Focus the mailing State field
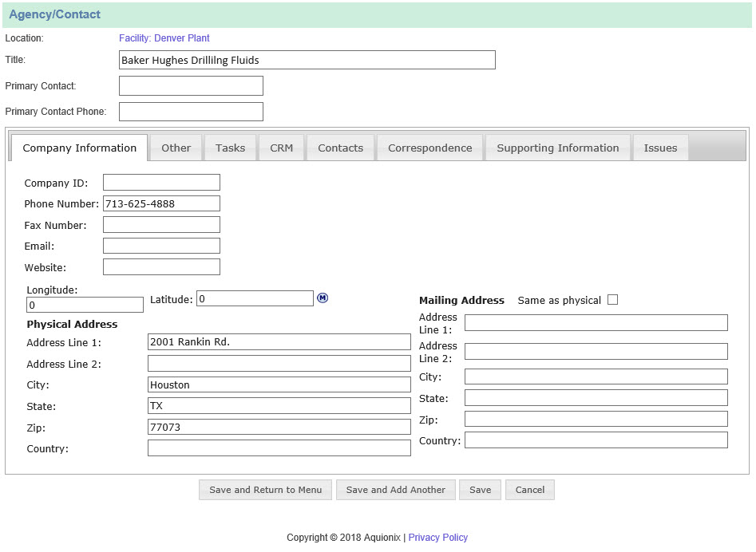756x552 pixels. pyautogui.click(x=596, y=398)
